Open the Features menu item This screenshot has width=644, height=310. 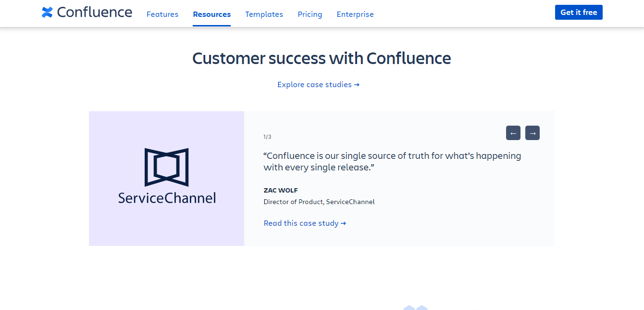162,14
